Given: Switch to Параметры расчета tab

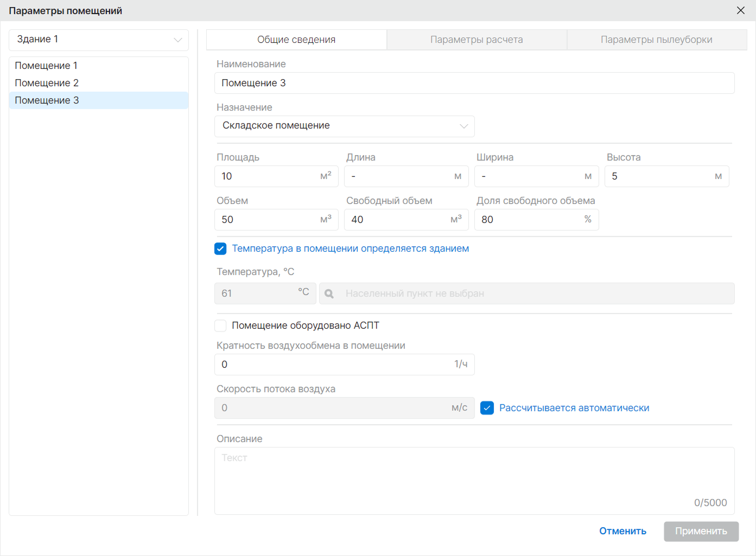Looking at the screenshot, I should pyautogui.click(x=477, y=40).
